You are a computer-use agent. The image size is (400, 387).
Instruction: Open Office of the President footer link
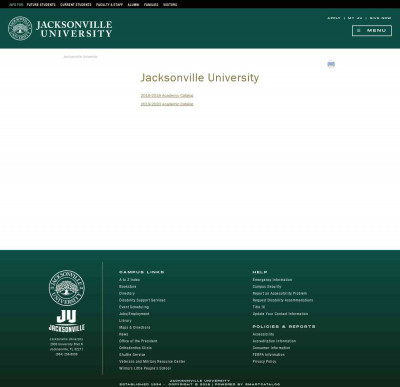coord(138,341)
